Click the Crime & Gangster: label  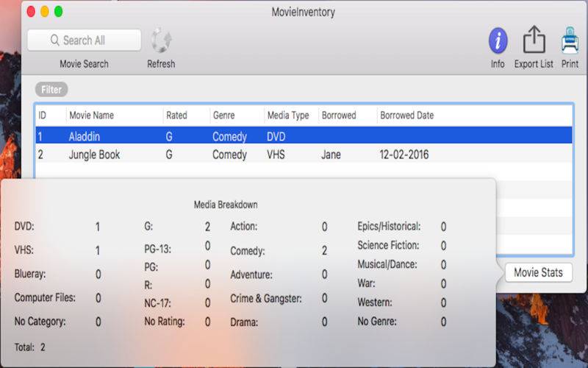(x=266, y=299)
